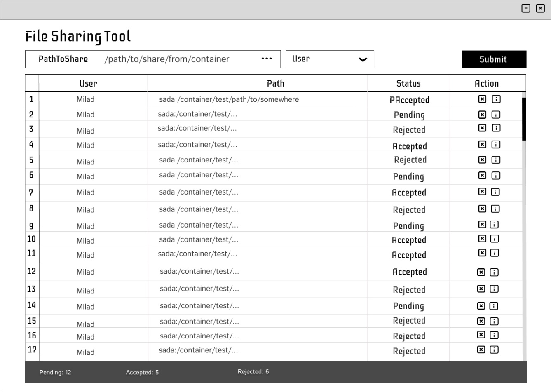Open info icon in row 12
The height and width of the screenshot is (392, 551).
[494, 272]
